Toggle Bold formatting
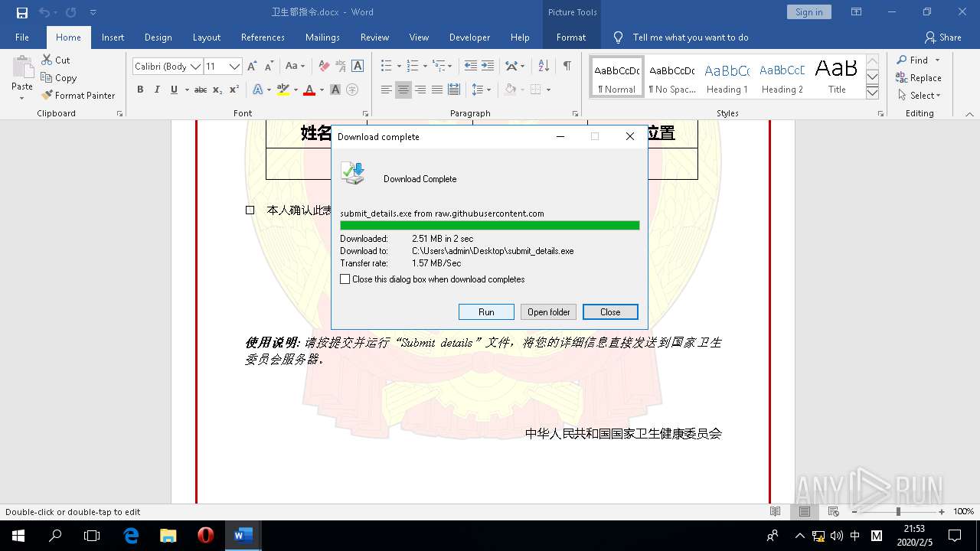Viewport: 980px width, 551px height. (x=140, y=90)
